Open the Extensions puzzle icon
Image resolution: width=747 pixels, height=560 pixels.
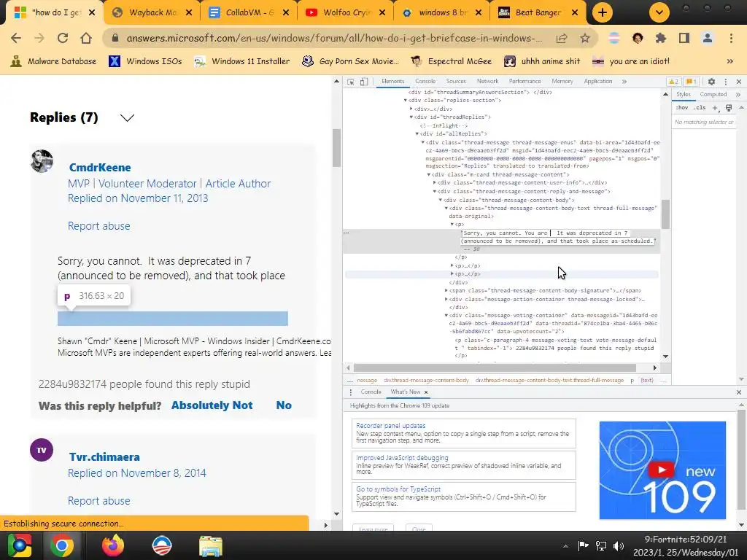(661, 38)
